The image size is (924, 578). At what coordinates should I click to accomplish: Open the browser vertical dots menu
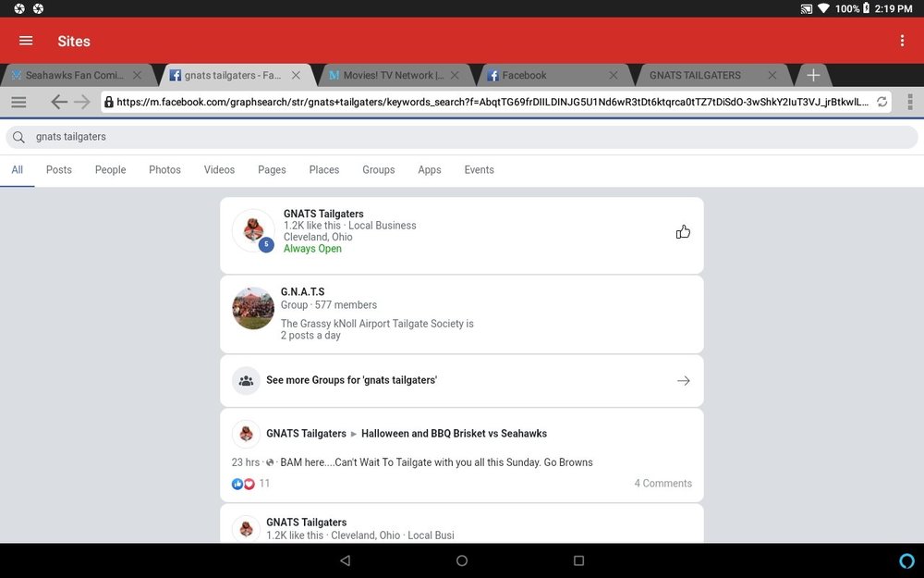click(x=910, y=102)
